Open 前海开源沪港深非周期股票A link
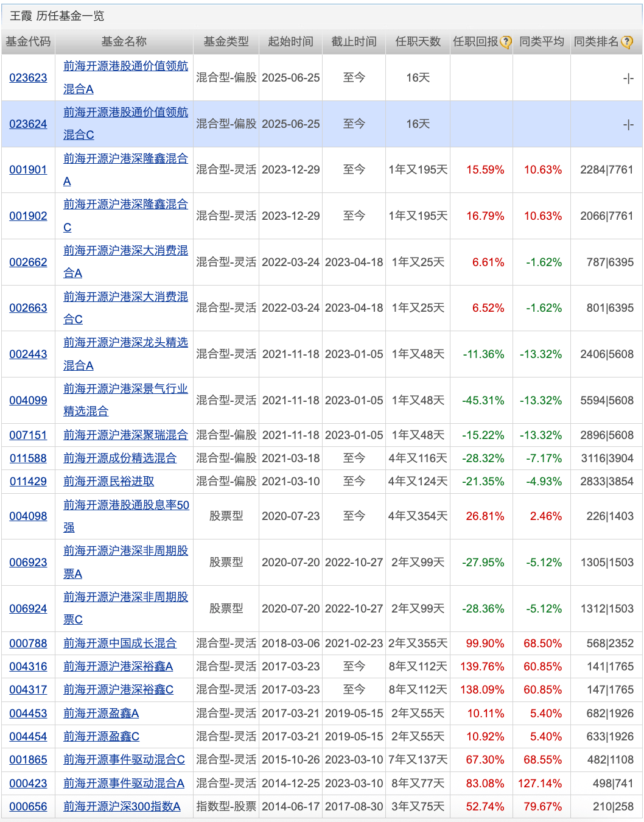644x822 pixels. [125, 562]
